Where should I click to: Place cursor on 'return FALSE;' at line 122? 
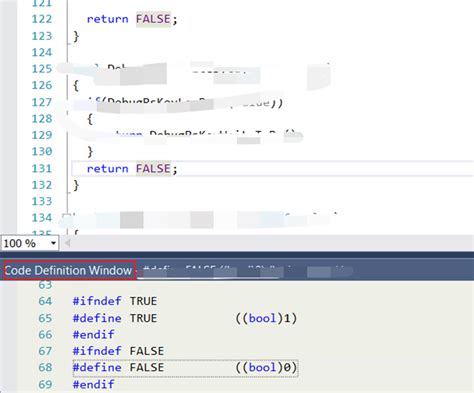(132, 19)
